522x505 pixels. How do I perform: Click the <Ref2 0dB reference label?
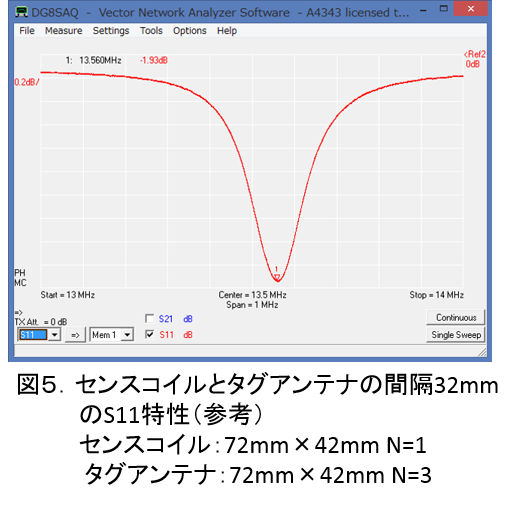(475, 59)
